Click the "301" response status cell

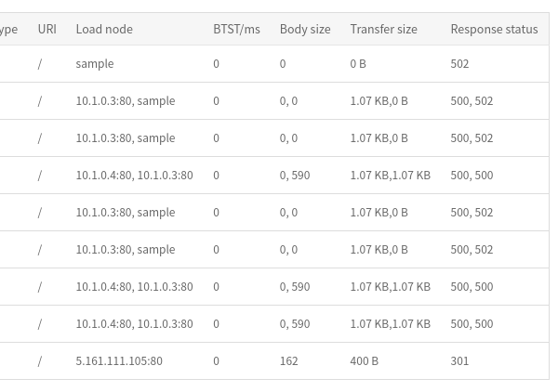(459, 360)
